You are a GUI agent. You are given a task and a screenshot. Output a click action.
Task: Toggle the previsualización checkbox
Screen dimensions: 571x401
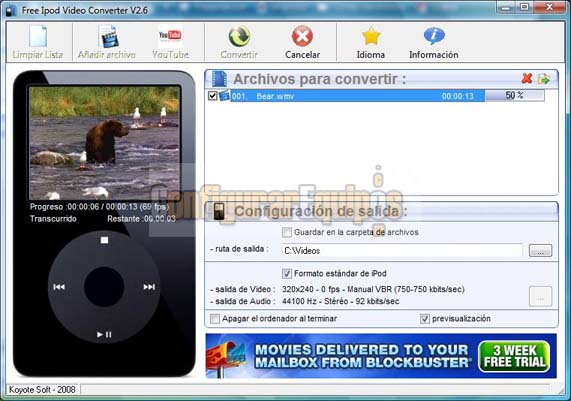425,319
